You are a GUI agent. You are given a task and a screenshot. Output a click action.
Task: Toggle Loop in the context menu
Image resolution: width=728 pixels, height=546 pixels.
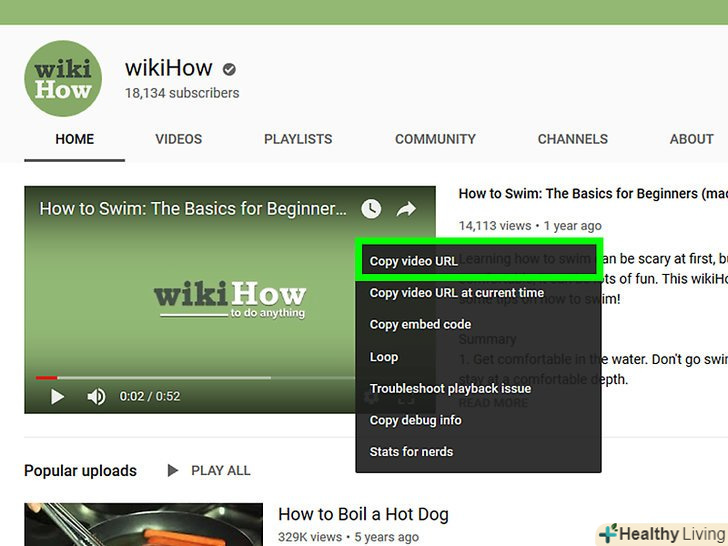pyautogui.click(x=478, y=357)
